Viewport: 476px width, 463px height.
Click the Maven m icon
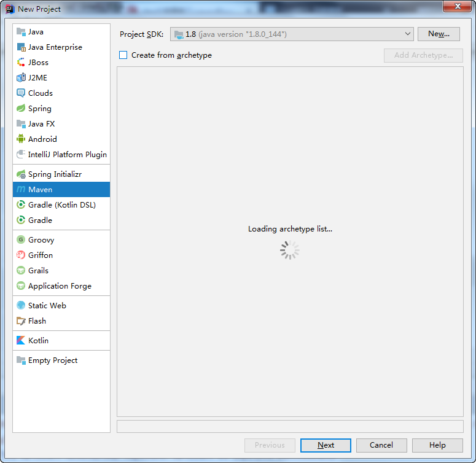21,189
